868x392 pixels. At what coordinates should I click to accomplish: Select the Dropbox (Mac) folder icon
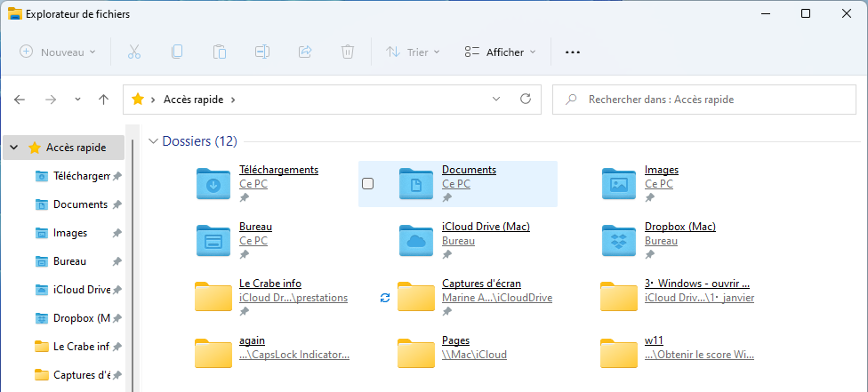(x=619, y=240)
